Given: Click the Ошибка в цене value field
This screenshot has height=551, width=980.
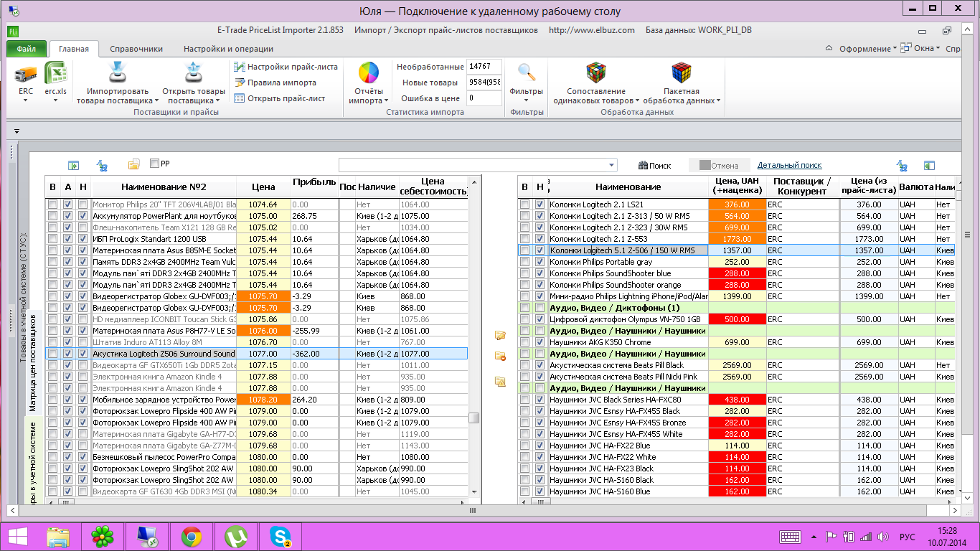Looking at the screenshot, I should pyautogui.click(x=484, y=98).
